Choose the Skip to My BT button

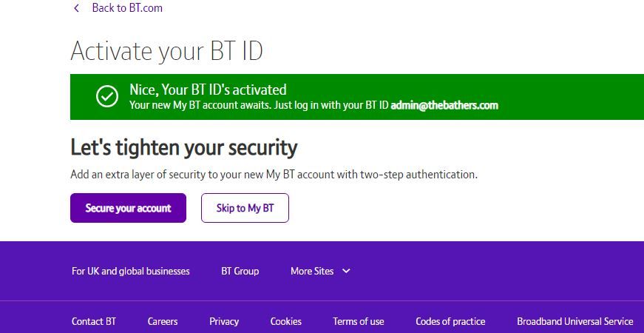pyautogui.click(x=245, y=208)
